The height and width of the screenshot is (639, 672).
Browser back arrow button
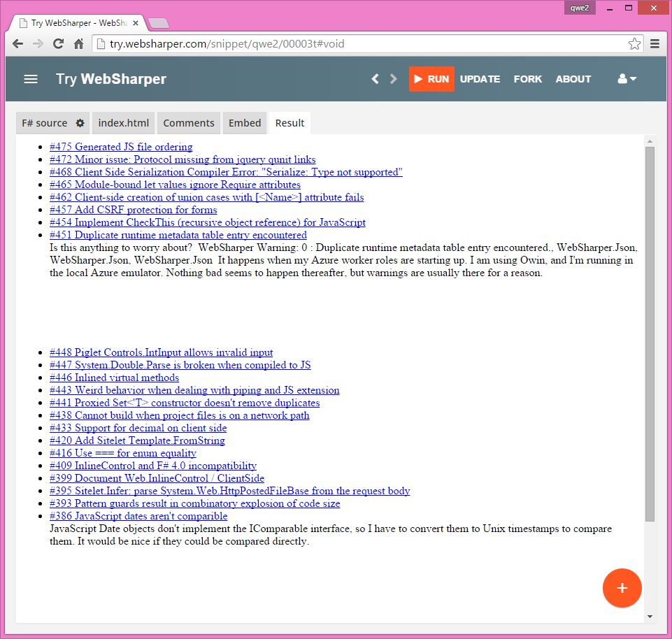click(x=17, y=44)
